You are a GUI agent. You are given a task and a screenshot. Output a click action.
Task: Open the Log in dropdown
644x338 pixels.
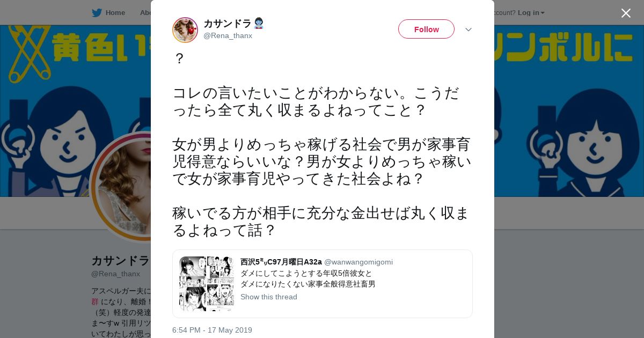[x=531, y=13]
